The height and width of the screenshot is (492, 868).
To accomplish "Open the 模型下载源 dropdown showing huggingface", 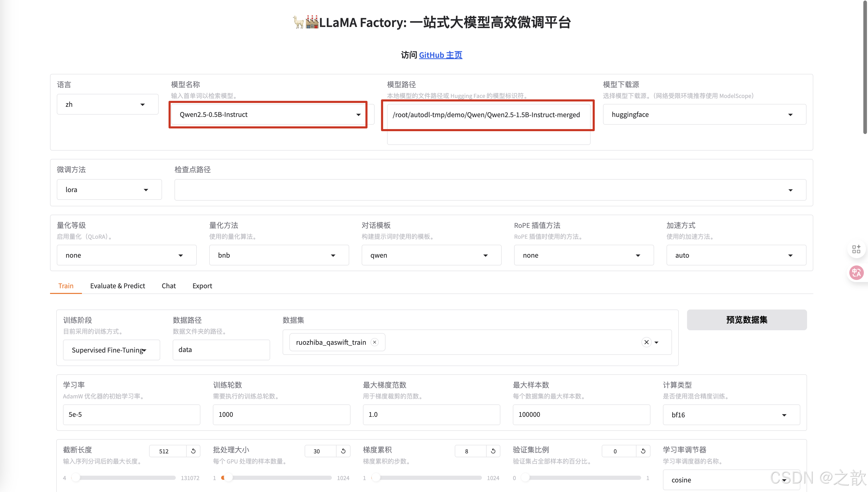I will [x=704, y=115].
